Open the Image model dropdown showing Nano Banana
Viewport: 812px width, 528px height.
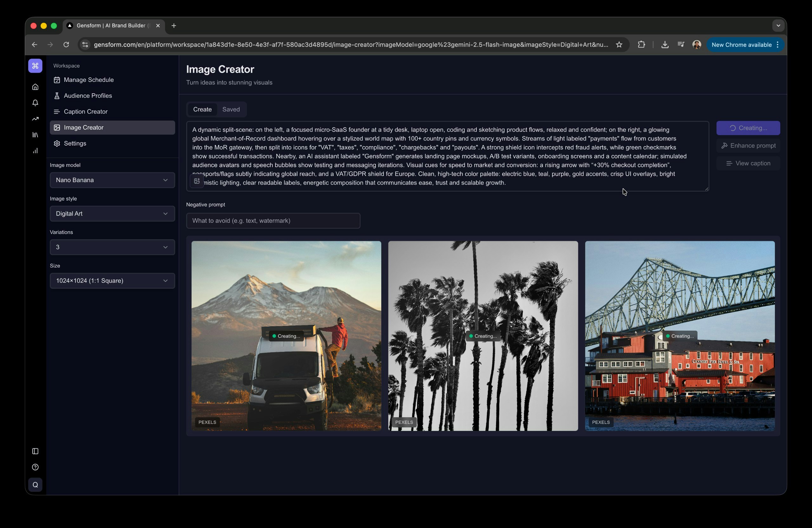coord(112,180)
